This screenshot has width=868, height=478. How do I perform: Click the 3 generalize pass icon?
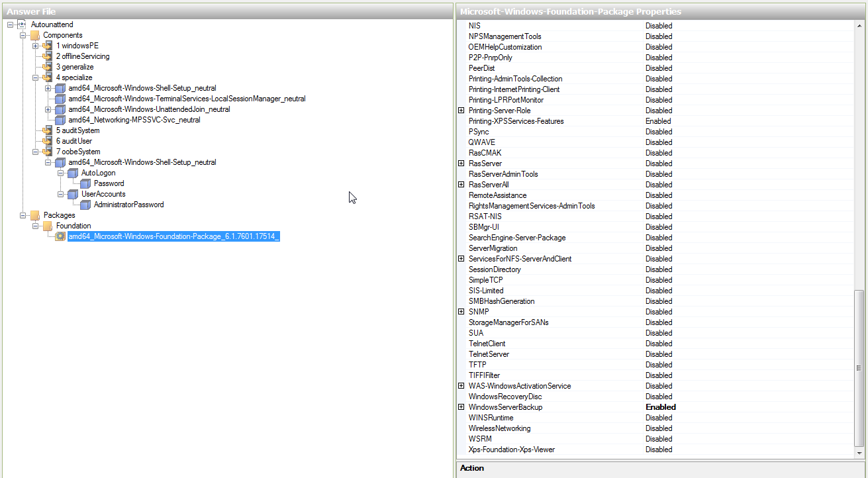click(47, 67)
